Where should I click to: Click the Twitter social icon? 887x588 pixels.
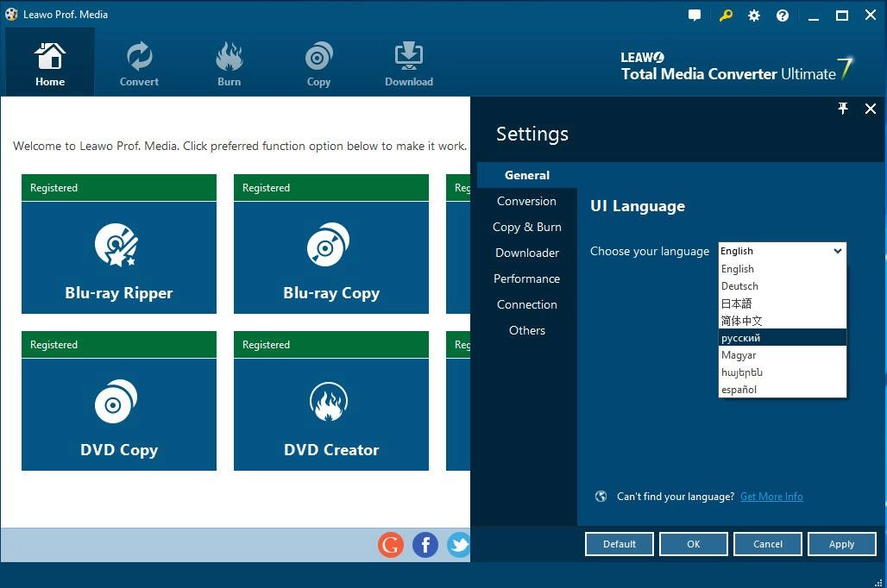[459, 545]
